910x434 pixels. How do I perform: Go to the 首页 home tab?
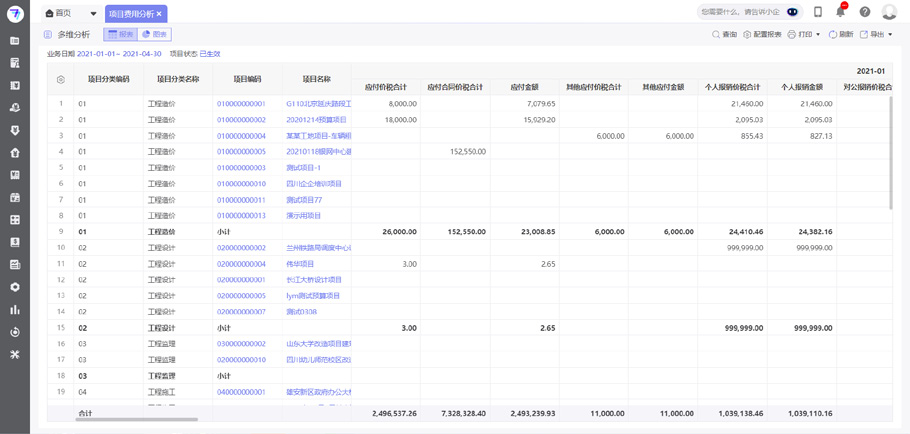click(x=58, y=14)
